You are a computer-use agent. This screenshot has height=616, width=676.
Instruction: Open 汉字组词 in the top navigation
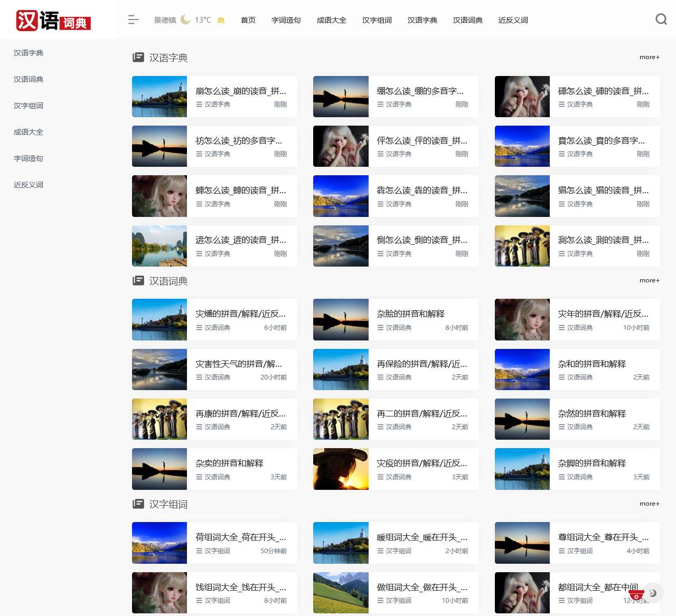point(377,20)
